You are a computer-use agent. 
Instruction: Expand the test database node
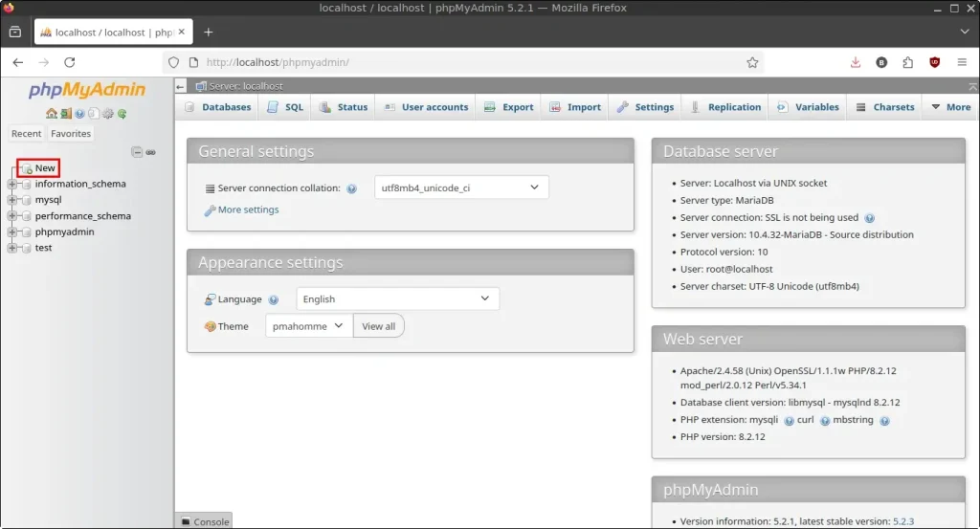click(x=11, y=248)
